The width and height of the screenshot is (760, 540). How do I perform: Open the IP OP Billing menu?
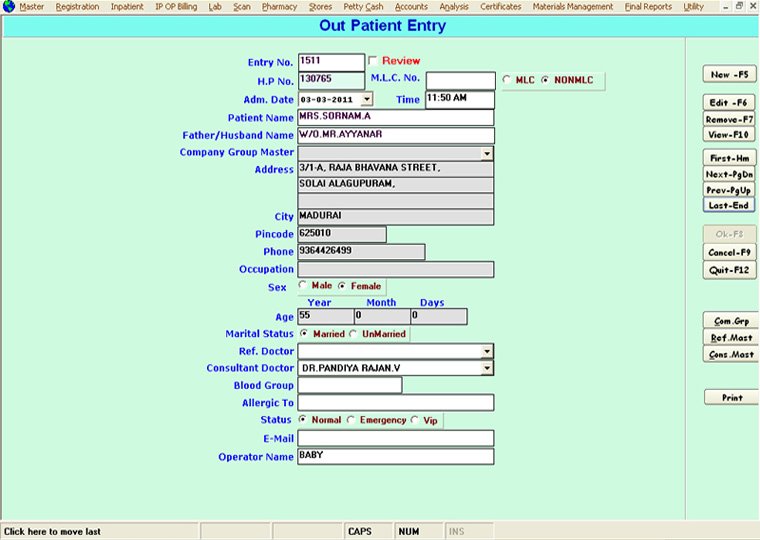pyautogui.click(x=175, y=7)
